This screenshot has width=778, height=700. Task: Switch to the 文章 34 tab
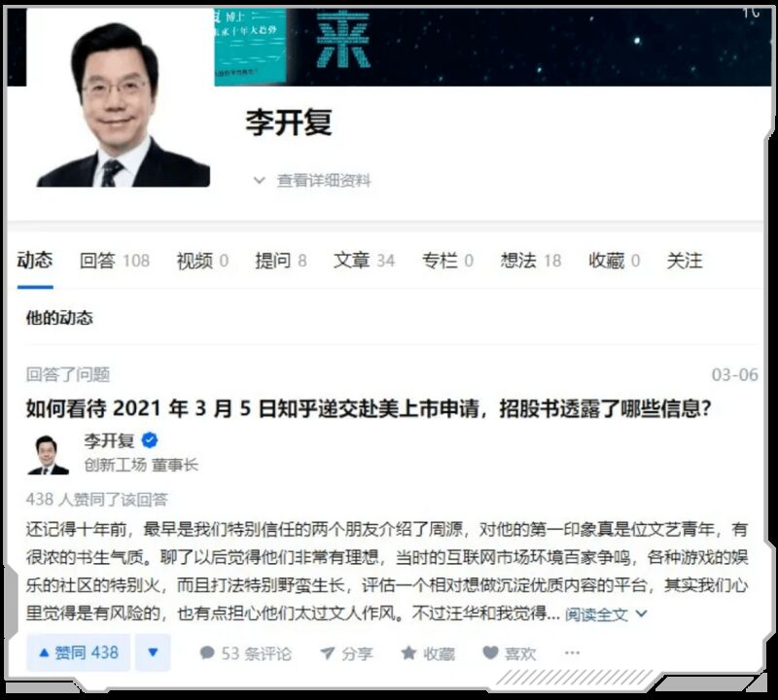pos(364,261)
